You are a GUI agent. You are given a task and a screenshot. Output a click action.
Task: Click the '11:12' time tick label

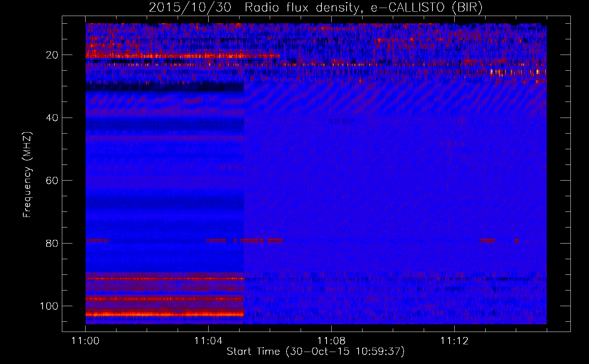tap(454, 341)
